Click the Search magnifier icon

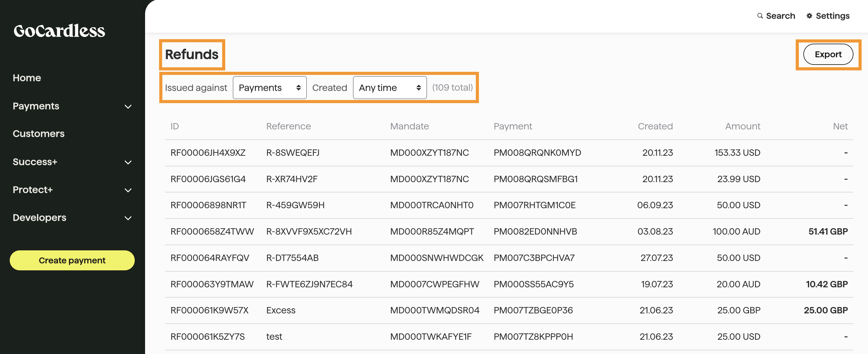[760, 16]
